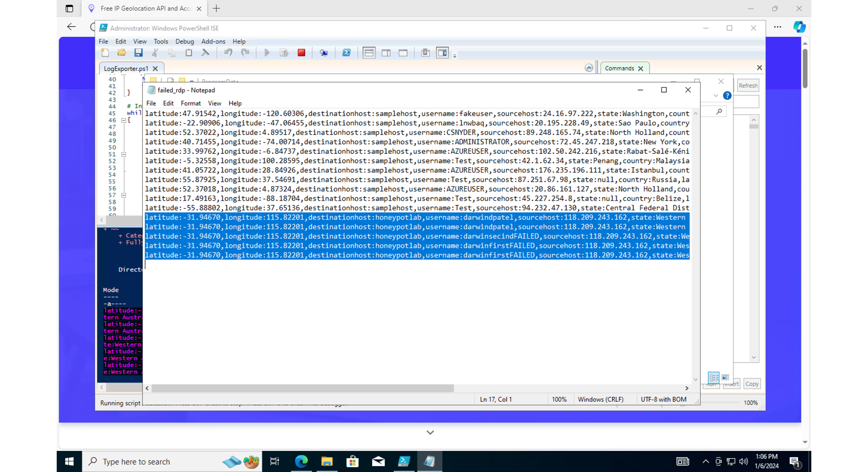This screenshot has height=472, width=868.
Task: Collapse code fold at line 51
Action: pyautogui.click(x=124, y=154)
